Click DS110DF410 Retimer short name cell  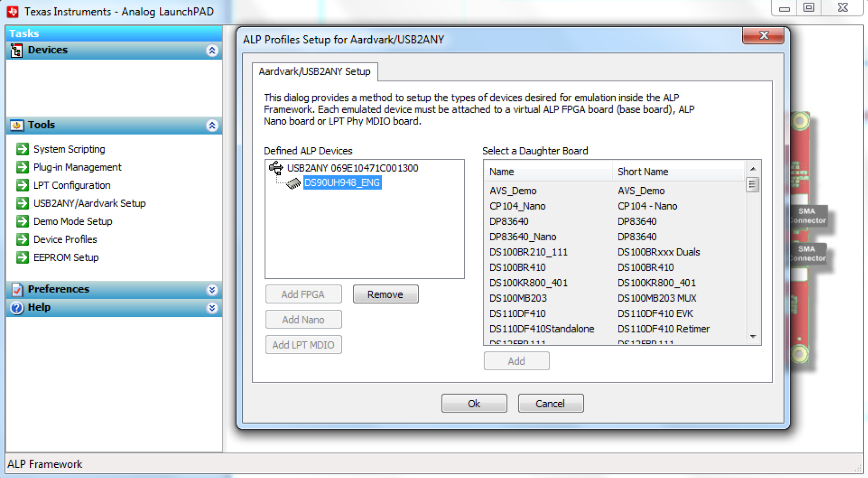(x=663, y=329)
